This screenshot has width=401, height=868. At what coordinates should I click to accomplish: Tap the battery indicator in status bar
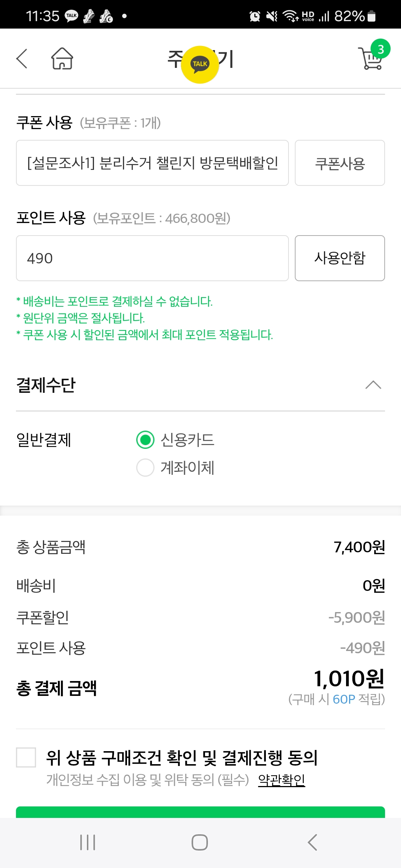[371, 16]
